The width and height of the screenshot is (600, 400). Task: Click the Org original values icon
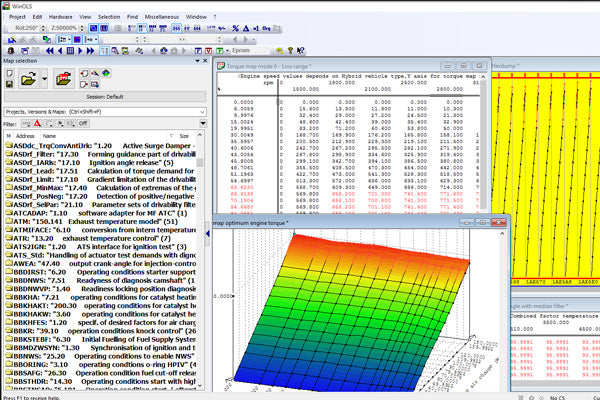coord(266,28)
